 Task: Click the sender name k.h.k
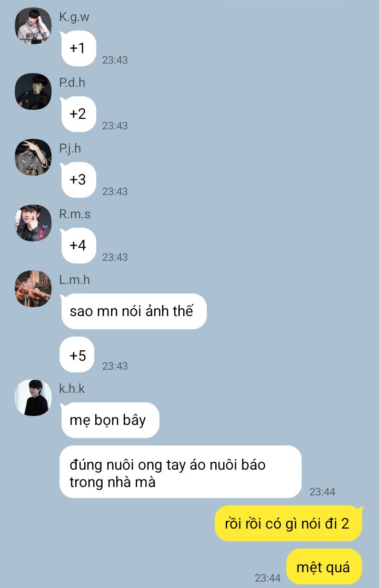point(72,389)
